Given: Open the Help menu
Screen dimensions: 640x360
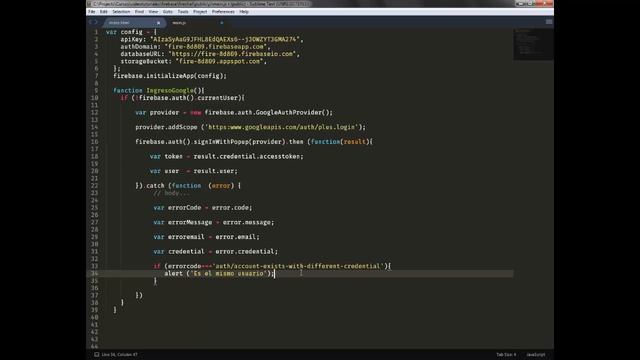Looking at the screenshot, I should click(244, 12).
